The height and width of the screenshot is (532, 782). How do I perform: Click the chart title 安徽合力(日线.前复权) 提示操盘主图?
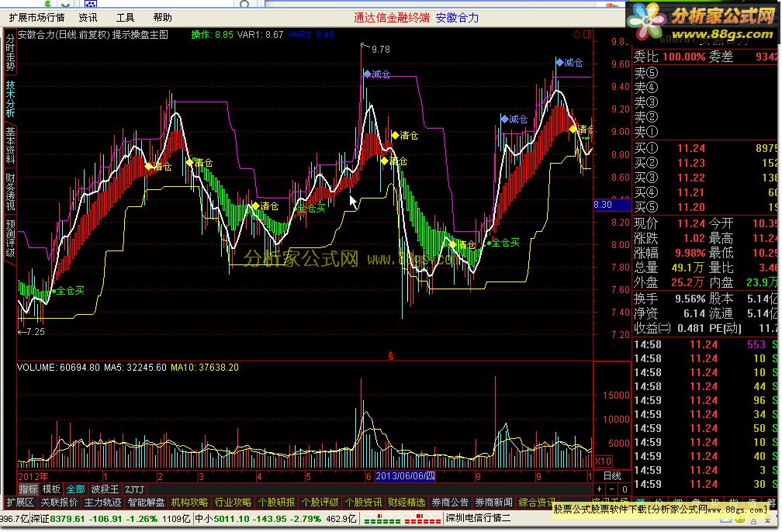pos(93,34)
